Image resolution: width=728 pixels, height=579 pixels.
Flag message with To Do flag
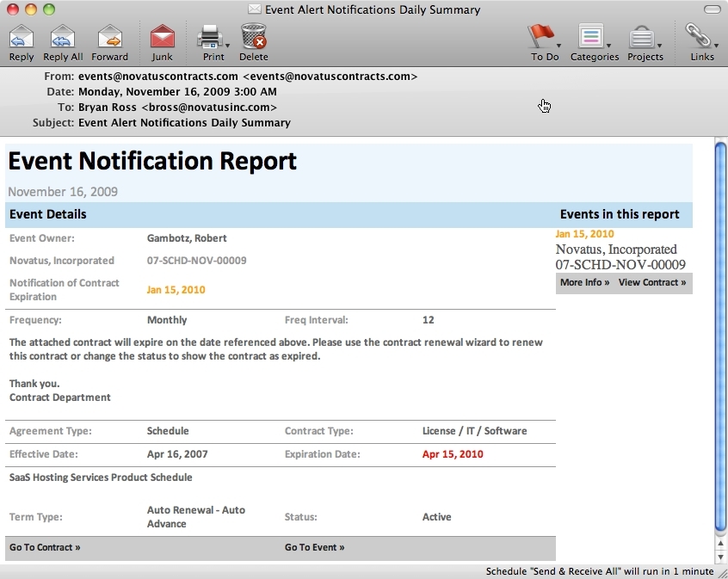(541, 36)
